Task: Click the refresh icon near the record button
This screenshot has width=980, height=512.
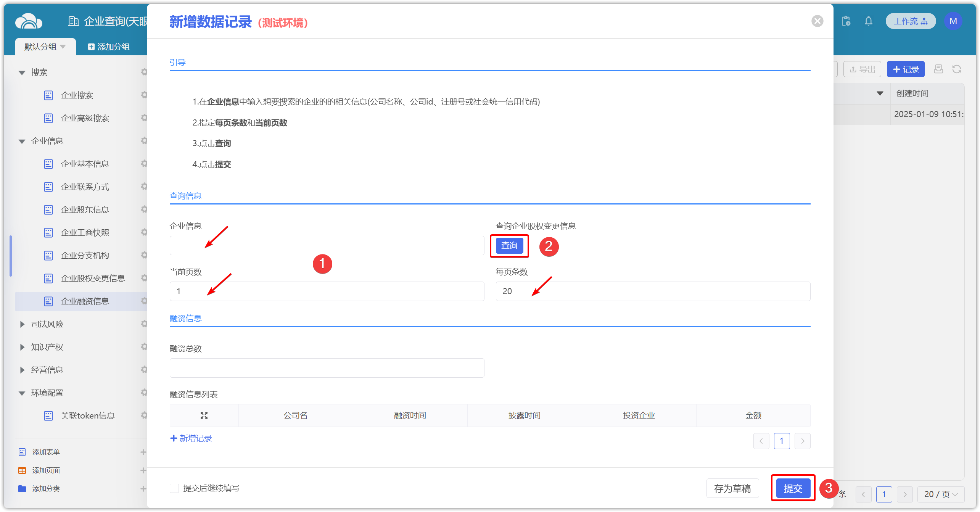Action: 956,69
